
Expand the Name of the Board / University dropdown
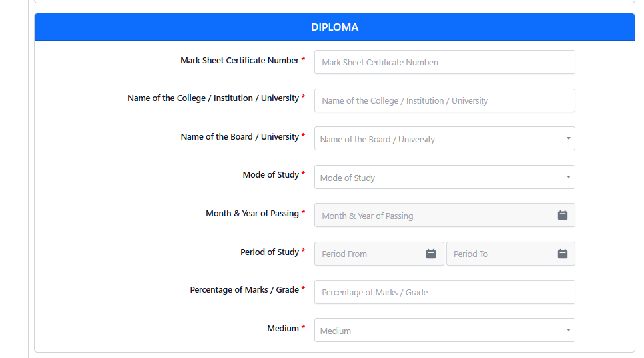(444, 139)
